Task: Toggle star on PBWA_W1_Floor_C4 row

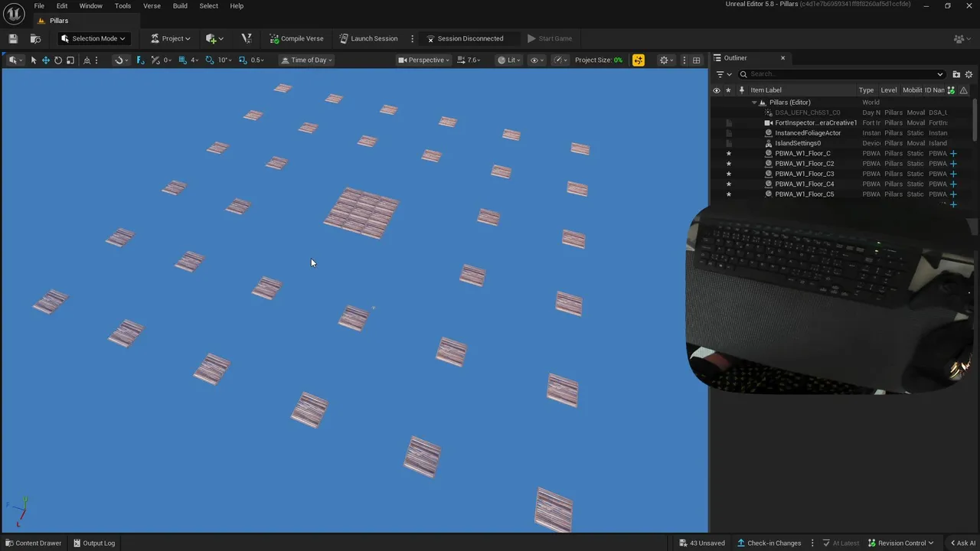Action: point(728,184)
